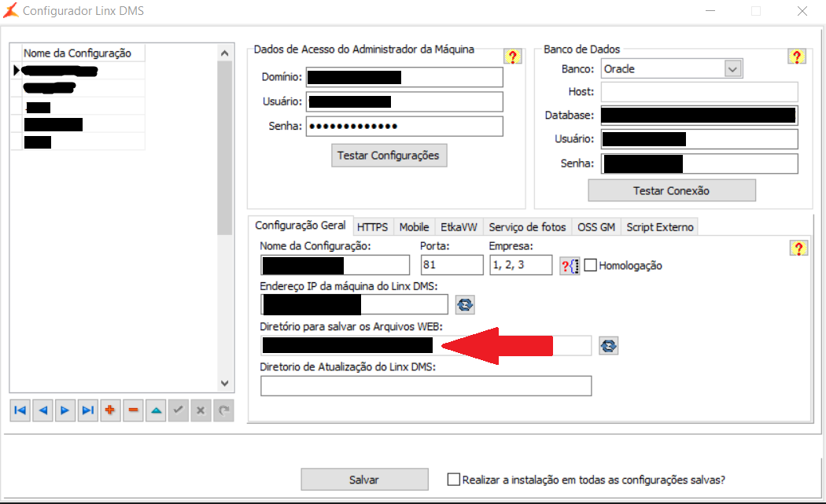Click the database Host field
This screenshot has height=504, width=826.
tap(699, 92)
